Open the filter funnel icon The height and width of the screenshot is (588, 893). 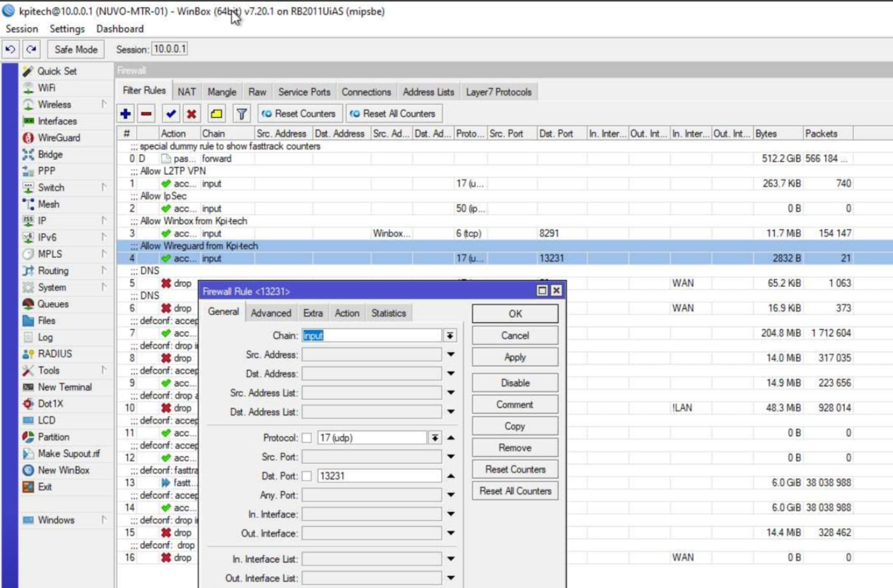click(242, 114)
